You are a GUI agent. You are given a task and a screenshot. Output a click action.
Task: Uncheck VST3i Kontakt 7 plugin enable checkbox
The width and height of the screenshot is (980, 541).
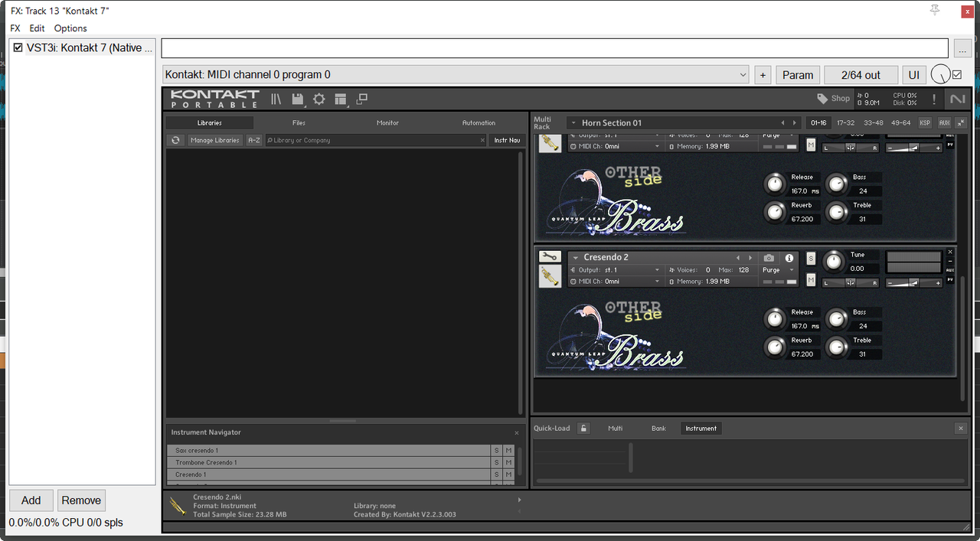[x=18, y=47]
